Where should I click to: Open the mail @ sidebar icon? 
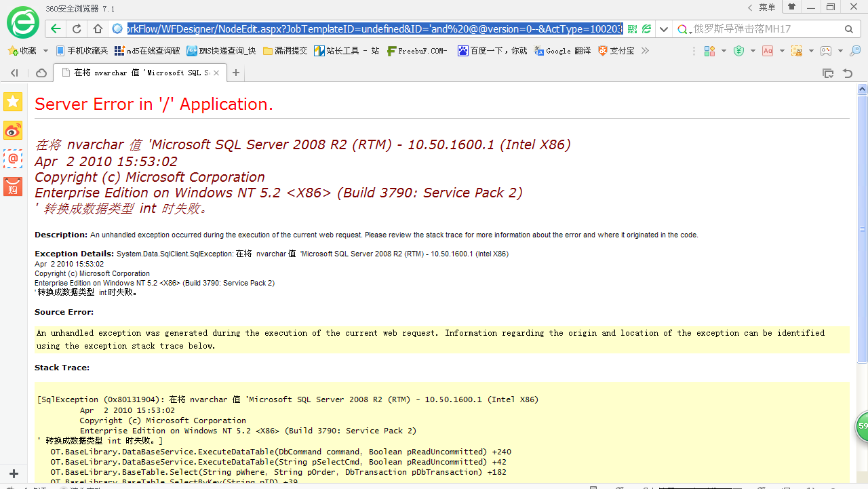pos(13,159)
